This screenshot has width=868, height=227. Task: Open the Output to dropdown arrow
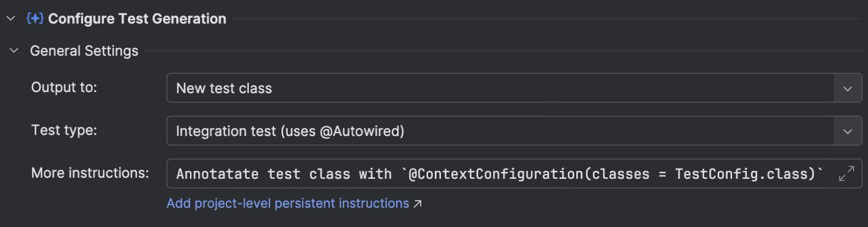pyautogui.click(x=848, y=88)
